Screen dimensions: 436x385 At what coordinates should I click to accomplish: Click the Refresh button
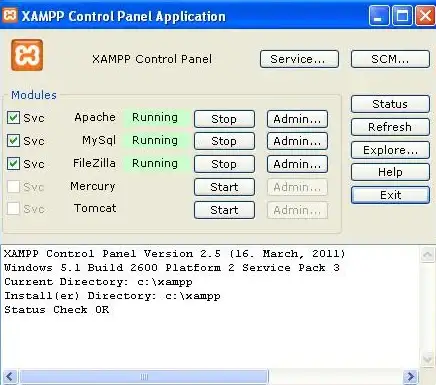coord(390,127)
